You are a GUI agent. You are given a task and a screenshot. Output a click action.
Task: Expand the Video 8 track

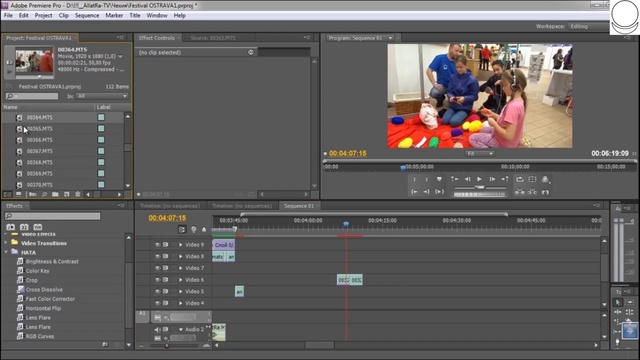(x=180, y=256)
